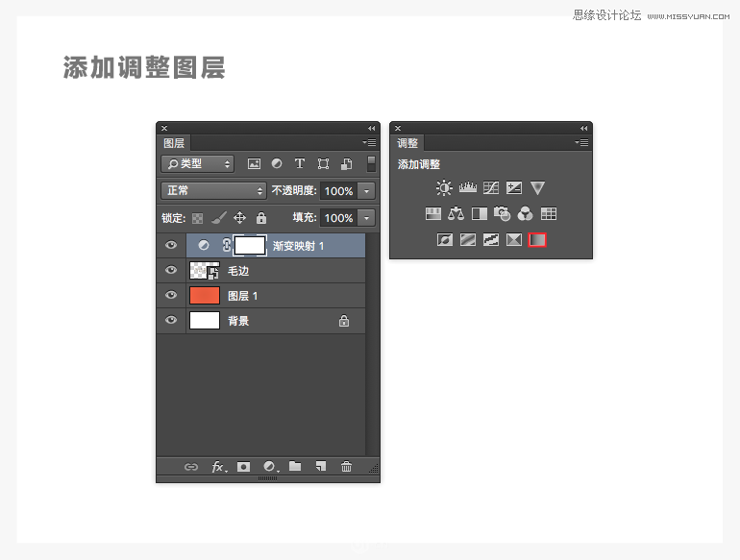Screen dimensions: 740x560
Task: Toggle lock position move icon
Action: tap(239, 217)
